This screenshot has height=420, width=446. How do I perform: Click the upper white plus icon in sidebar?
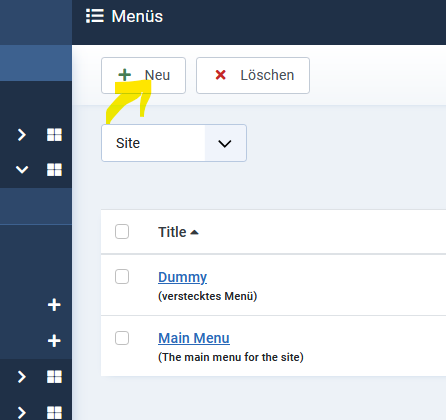click(54, 305)
